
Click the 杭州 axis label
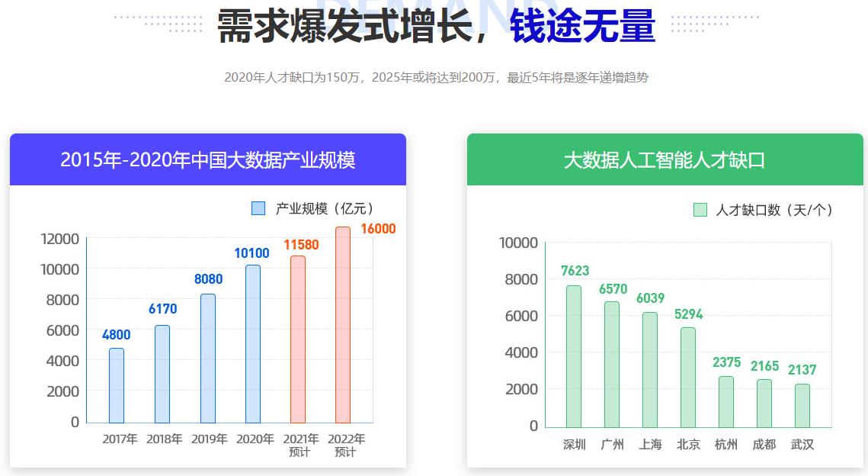click(725, 444)
